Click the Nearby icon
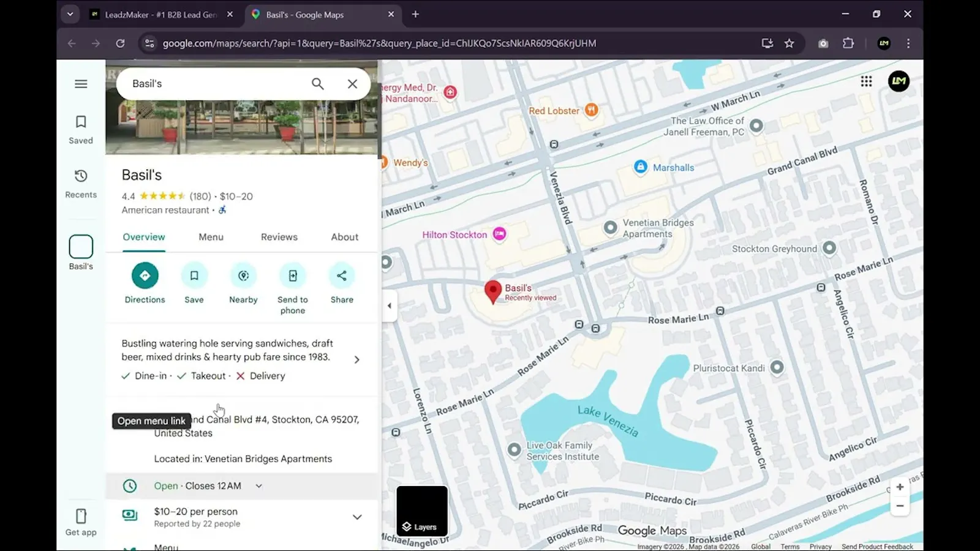980x551 pixels. 243,275
